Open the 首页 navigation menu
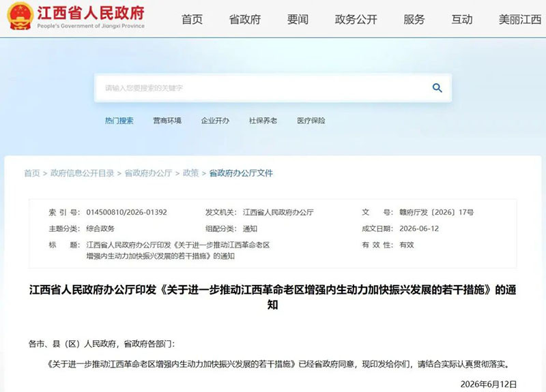This screenshot has width=546, height=392. (x=192, y=19)
